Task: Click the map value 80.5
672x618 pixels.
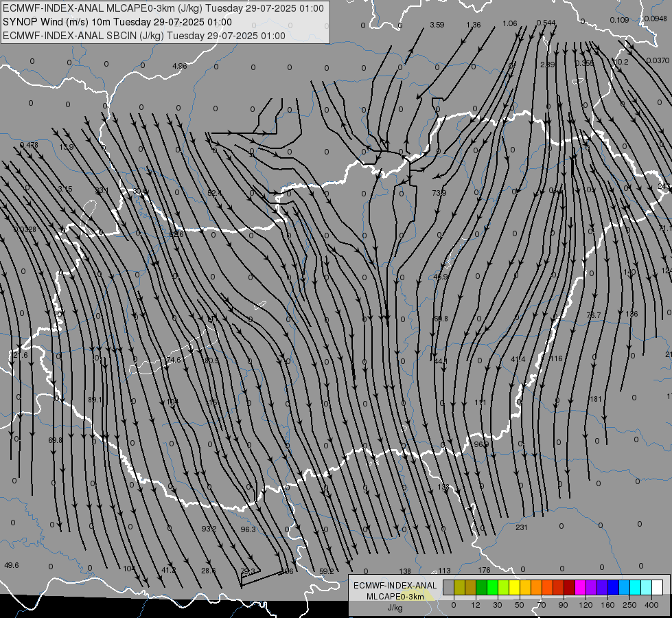Action: (x=211, y=360)
